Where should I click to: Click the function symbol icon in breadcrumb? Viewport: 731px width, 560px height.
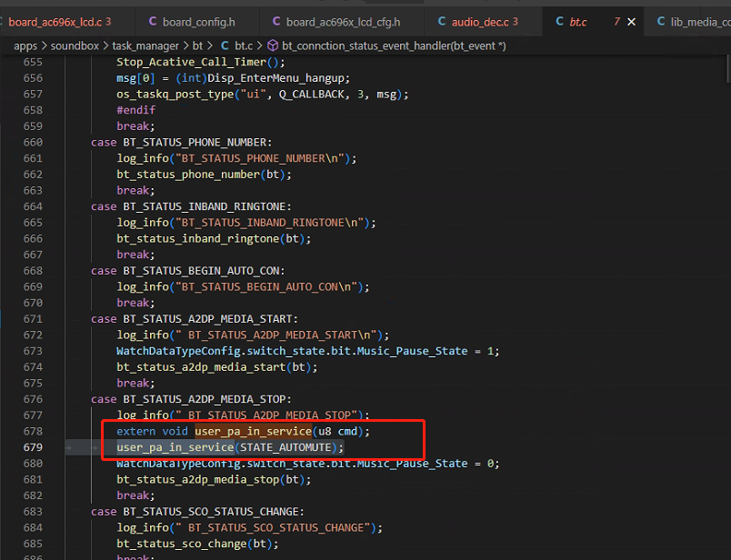pyautogui.click(x=273, y=45)
